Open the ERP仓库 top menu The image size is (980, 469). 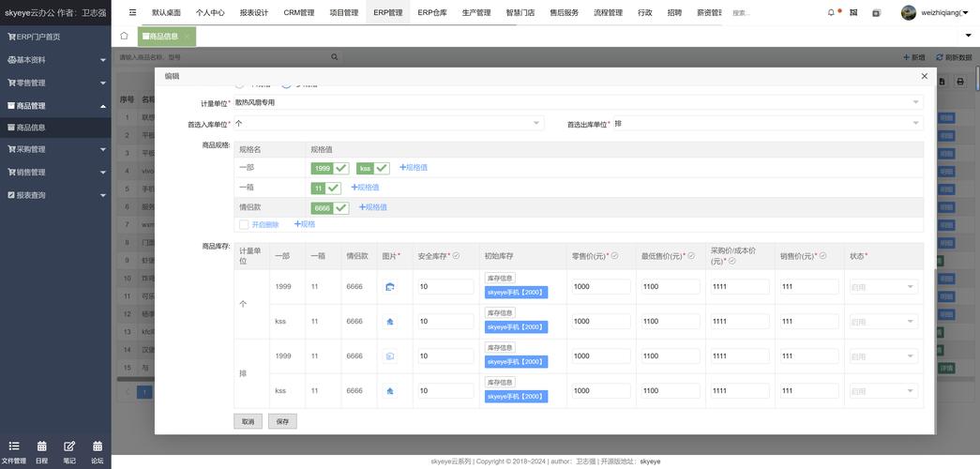pos(432,13)
